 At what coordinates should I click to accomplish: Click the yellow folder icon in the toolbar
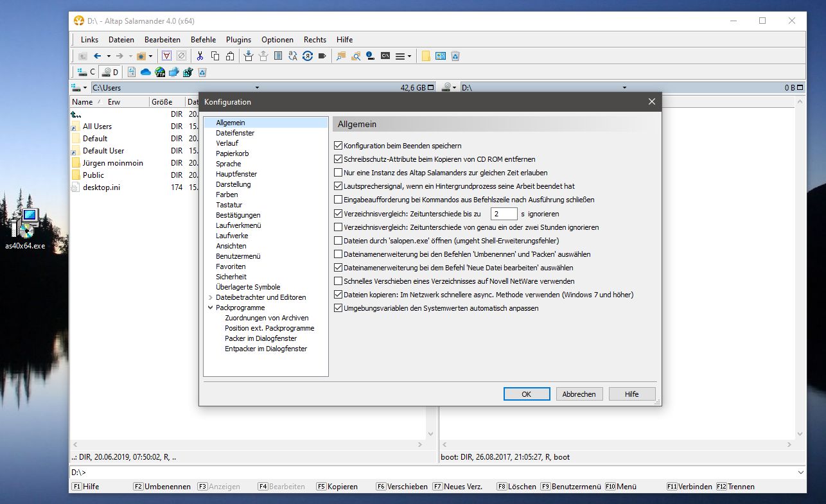click(426, 56)
